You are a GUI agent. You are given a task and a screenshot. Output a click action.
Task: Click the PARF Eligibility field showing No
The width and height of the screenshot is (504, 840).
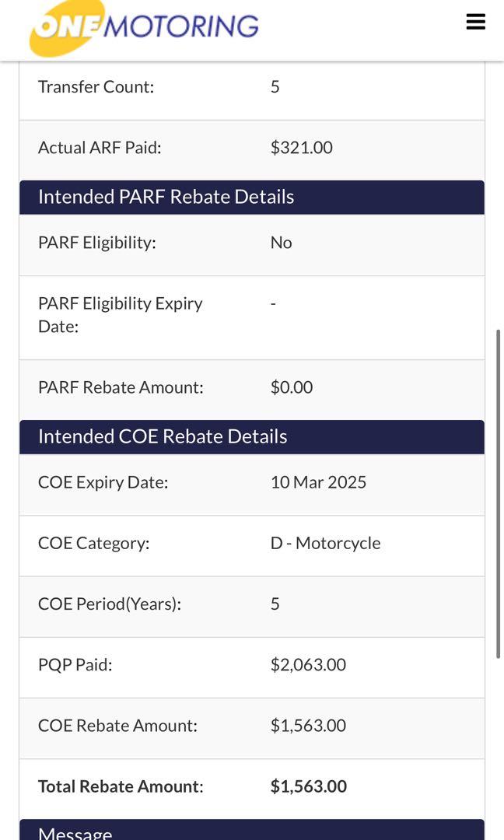[x=281, y=242]
